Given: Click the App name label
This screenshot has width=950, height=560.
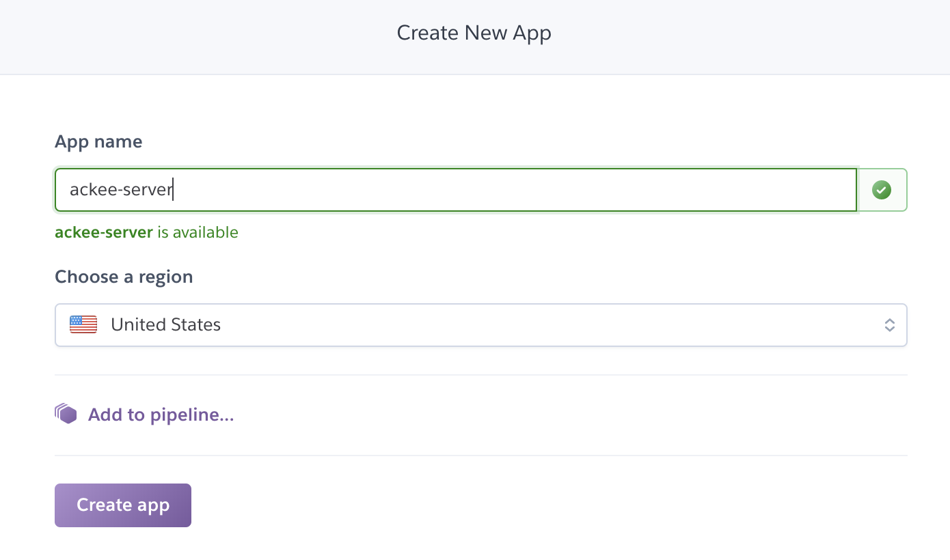Looking at the screenshot, I should [98, 142].
